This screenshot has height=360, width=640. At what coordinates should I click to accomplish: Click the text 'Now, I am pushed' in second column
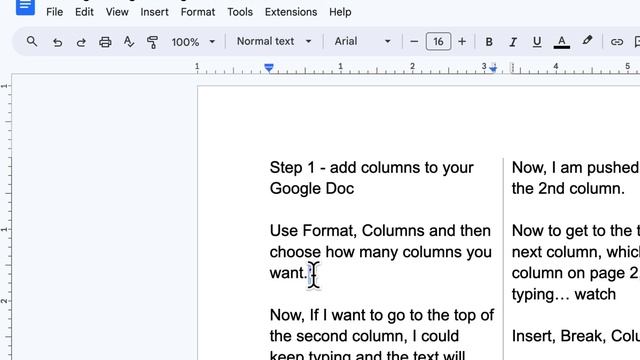pyautogui.click(x=575, y=168)
